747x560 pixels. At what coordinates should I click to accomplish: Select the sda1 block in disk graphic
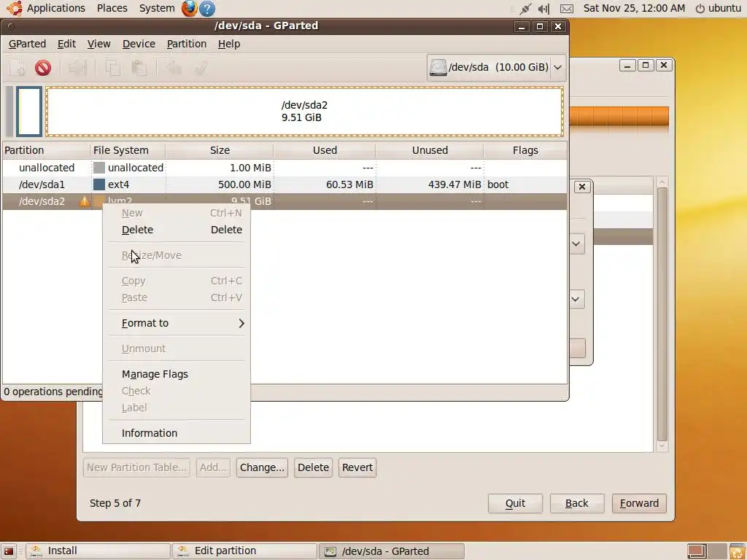pyautogui.click(x=29, y=112)
